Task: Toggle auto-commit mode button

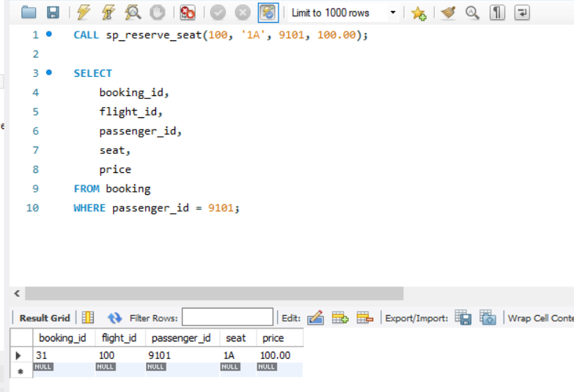Action: point(268,12)
